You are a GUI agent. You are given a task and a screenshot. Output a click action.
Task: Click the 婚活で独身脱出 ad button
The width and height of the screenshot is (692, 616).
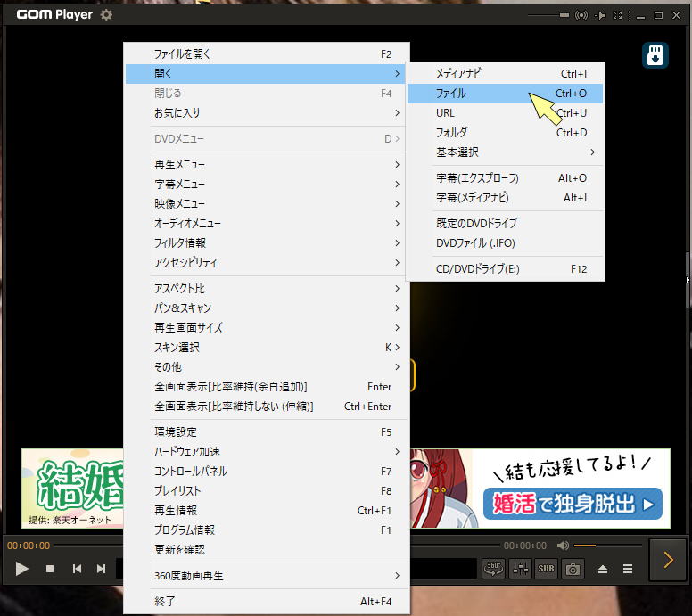(573, 504)
